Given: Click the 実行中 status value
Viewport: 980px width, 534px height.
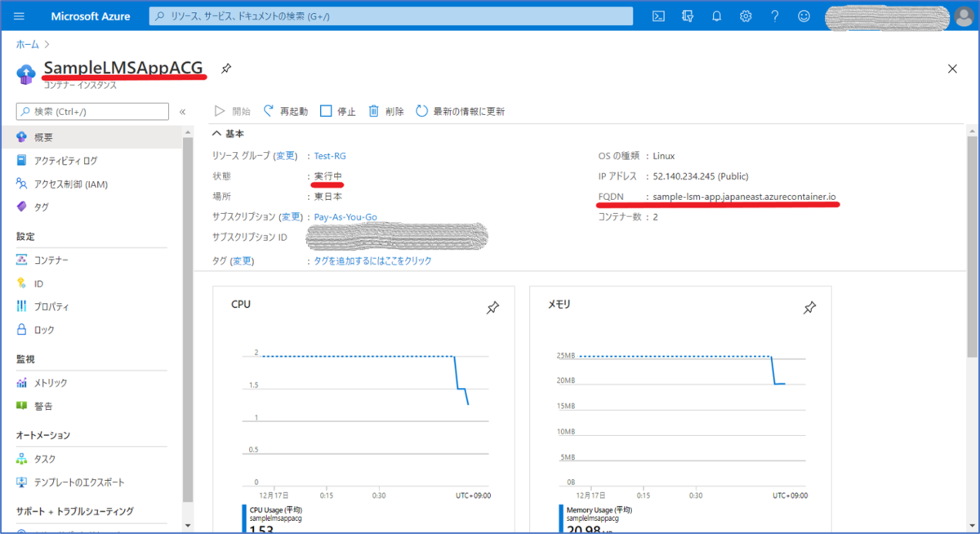Looking at the screenshot, I should point(328,176).
